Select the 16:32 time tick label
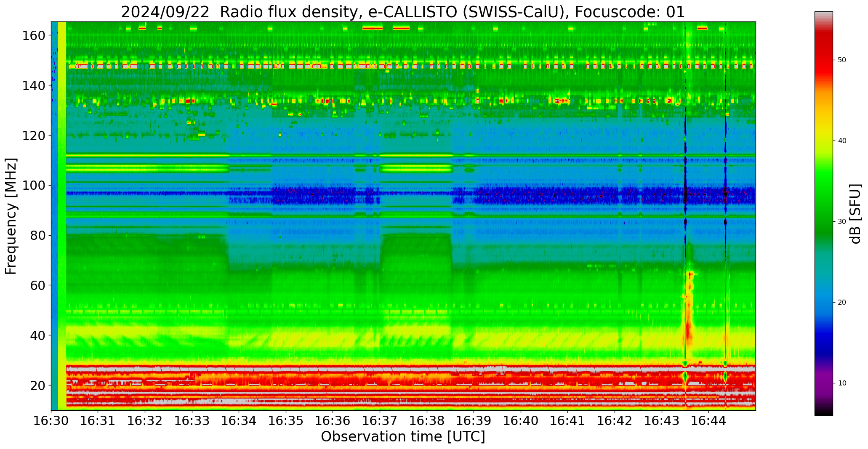 click(x=145, y=420)
